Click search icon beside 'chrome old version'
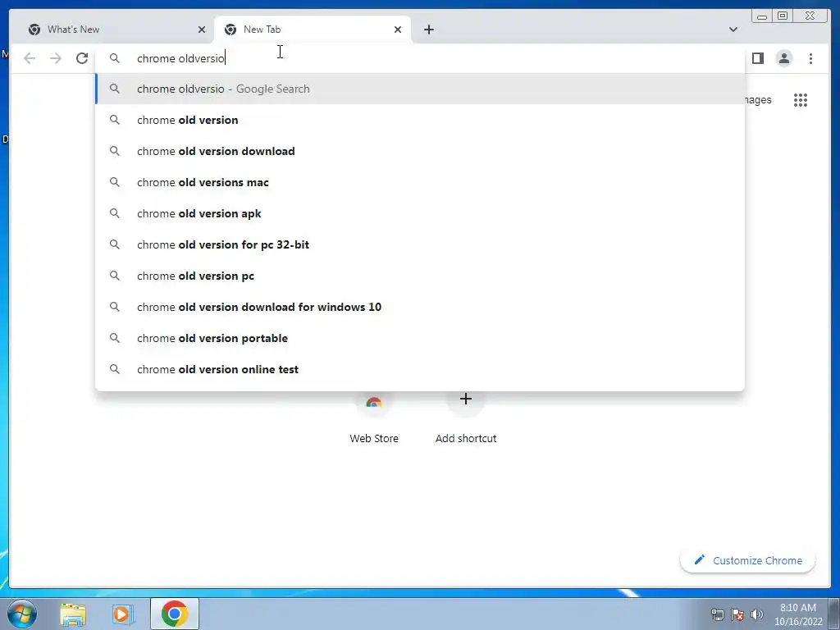This screenshot has height=630, width=840. click(115, 120)
